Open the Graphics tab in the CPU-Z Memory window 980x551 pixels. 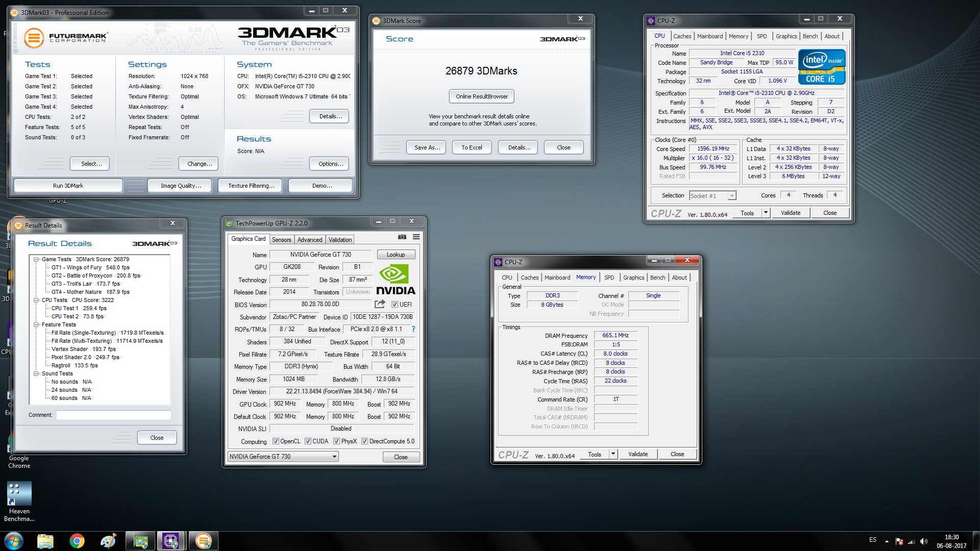[633, 278]
